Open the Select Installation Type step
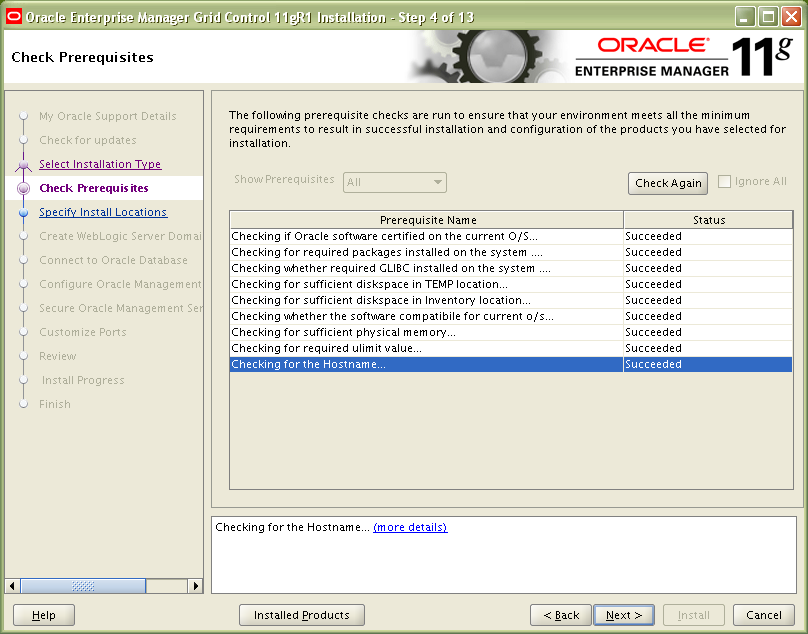This screenshot has width=808, height=634. point(100,164)
